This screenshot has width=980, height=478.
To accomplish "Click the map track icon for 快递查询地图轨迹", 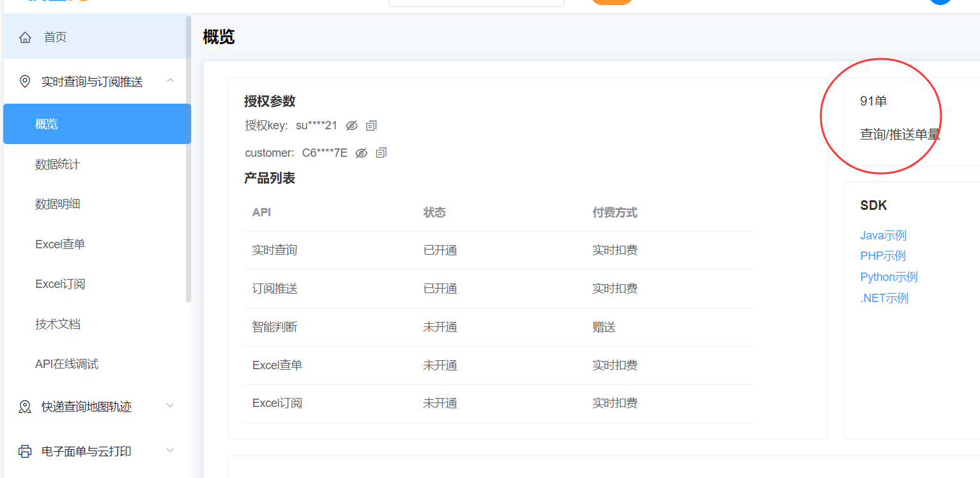I will tap(25, 407).
